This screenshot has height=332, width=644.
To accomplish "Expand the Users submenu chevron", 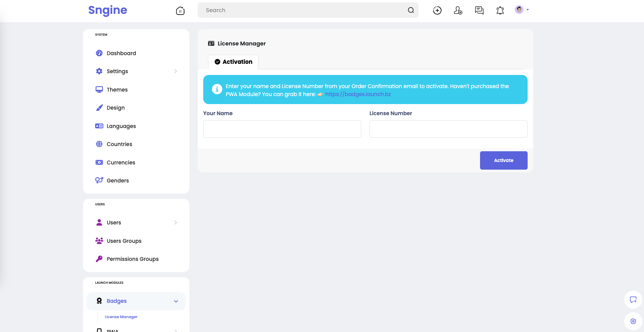I will click(x=175, y=223).
